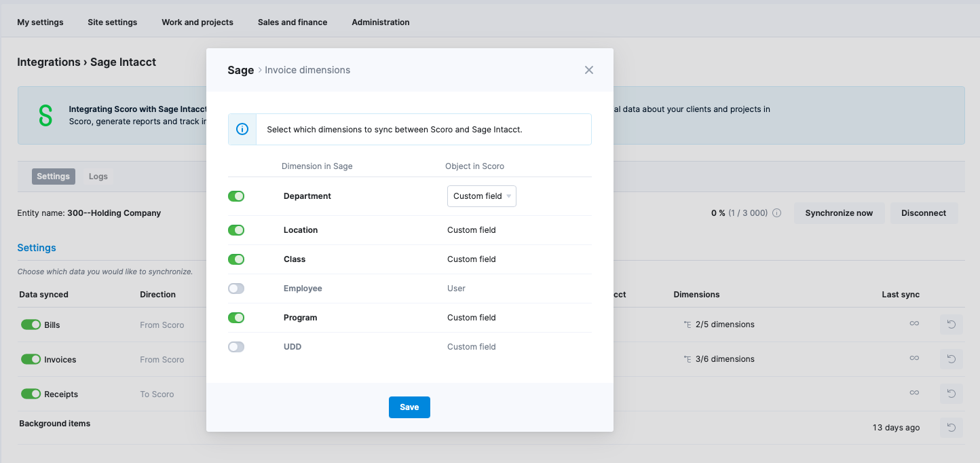Click the Save button
The height and width of the screenshot is (463, 980).
(x=409, y=407)
